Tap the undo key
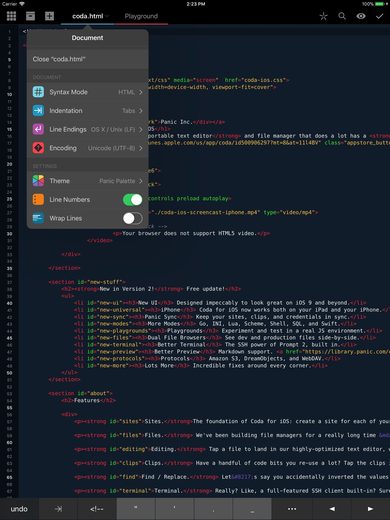The image size is (390, 520). tap(19, 509)
